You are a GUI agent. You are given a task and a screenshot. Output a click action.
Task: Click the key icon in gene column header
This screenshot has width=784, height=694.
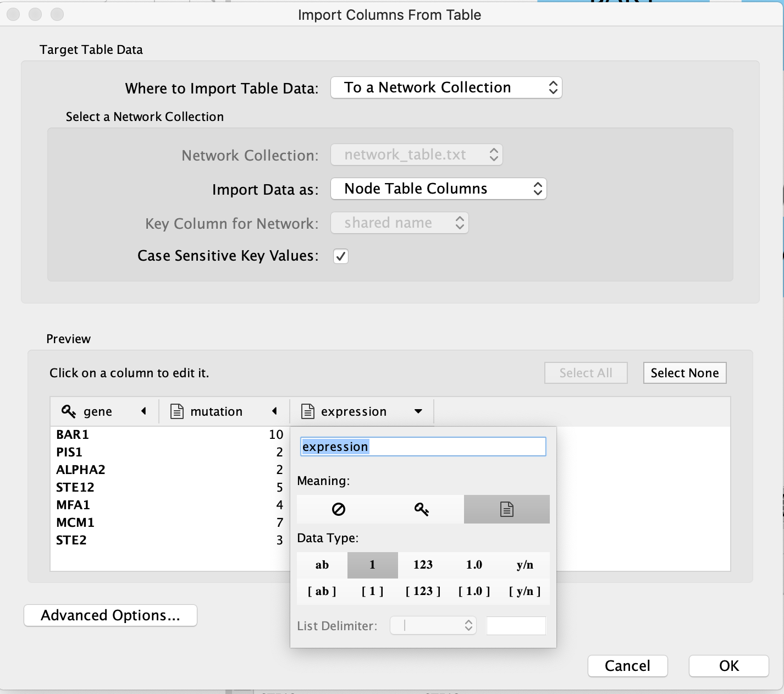[69, 411]
